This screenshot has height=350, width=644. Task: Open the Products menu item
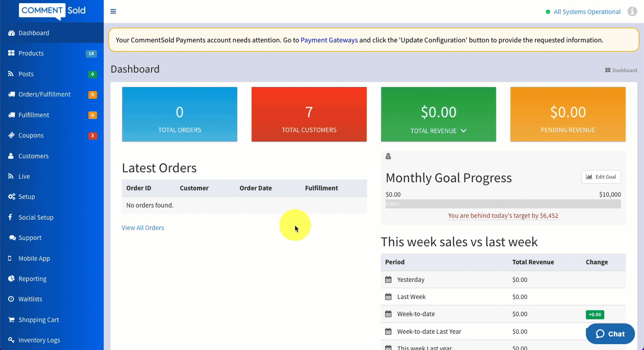[x=52, y=53]
